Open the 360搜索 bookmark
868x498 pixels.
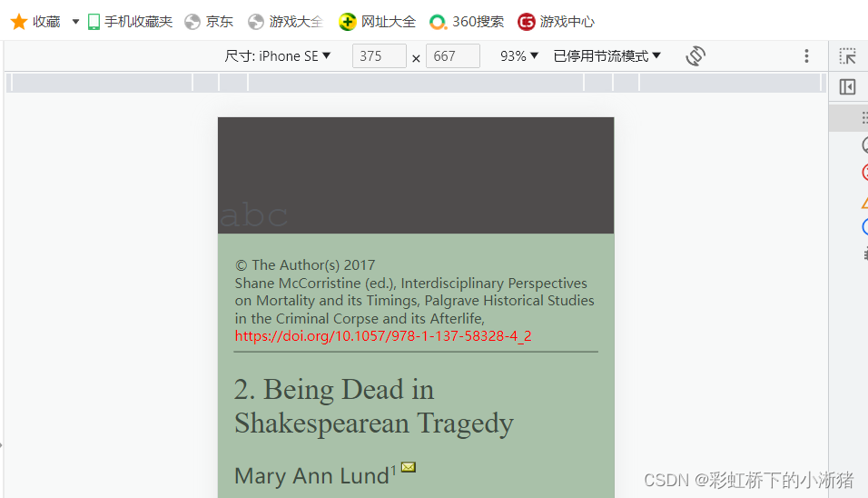[x=467, y=22]
